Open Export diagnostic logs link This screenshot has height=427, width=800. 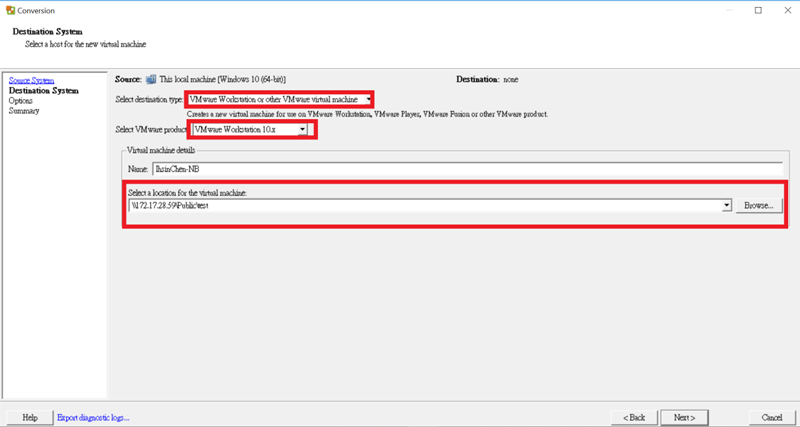point(93,417)
